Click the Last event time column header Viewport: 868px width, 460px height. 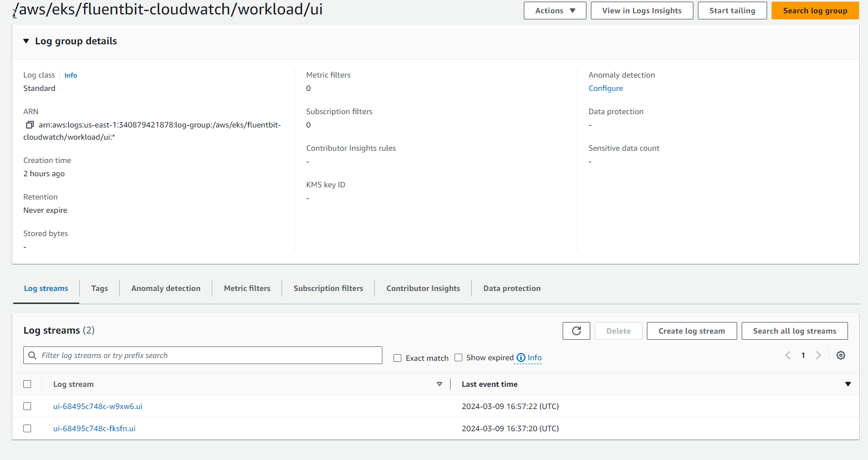click(489, 384)
